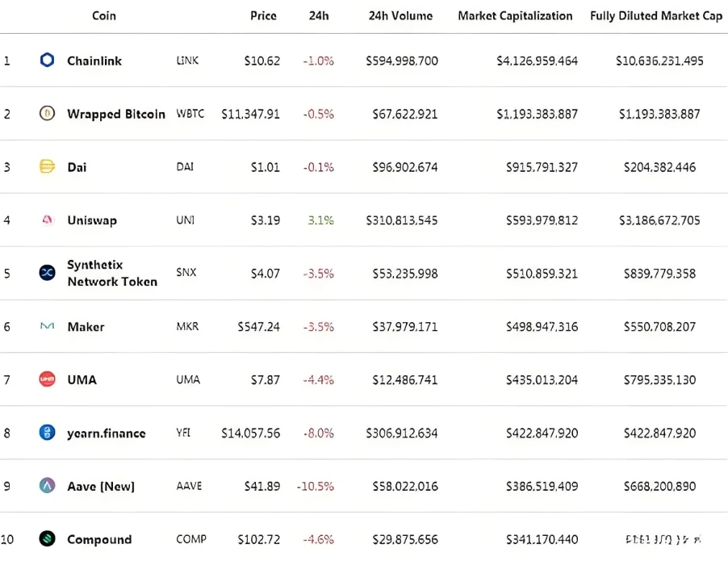
Task: Open the Synthetix Network Token page
Action: coord(112,273)
